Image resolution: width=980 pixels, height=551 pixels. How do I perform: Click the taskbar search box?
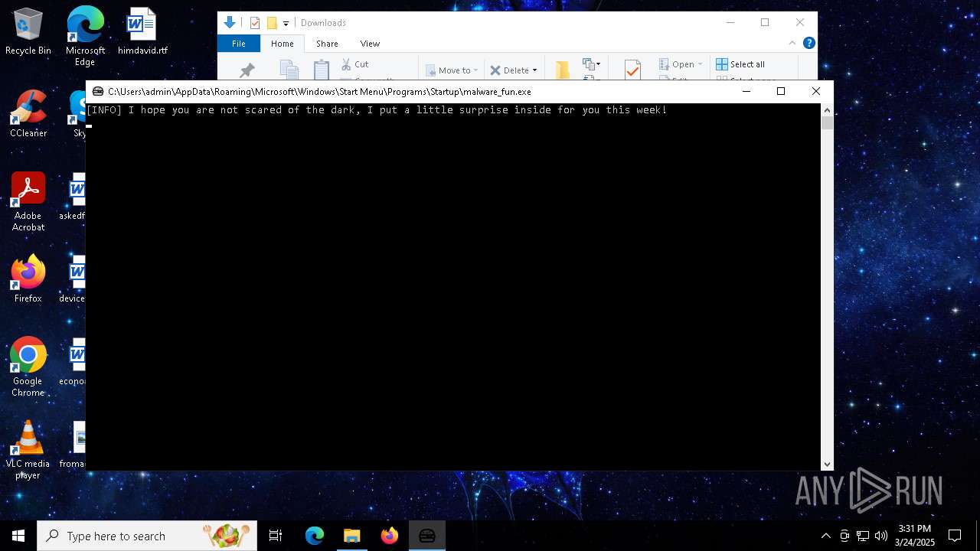pos(147,536)
